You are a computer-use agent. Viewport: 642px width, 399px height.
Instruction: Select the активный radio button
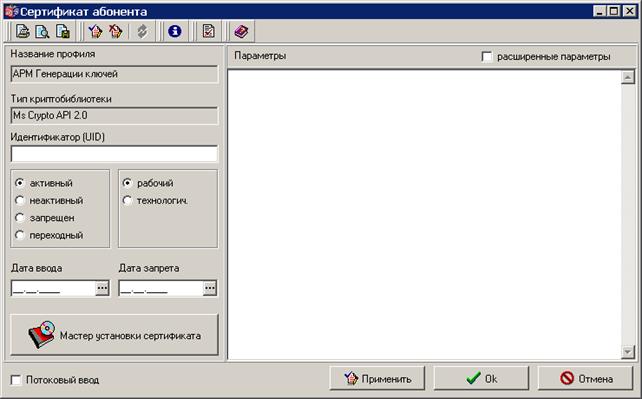click(19, 183)
